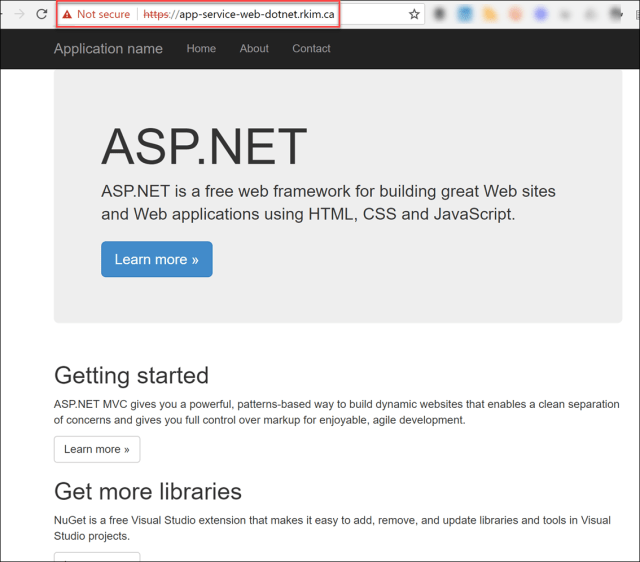Click the red warning triangle icon
Viewport: 640px width, 562px height.
[x=67, y=15]
